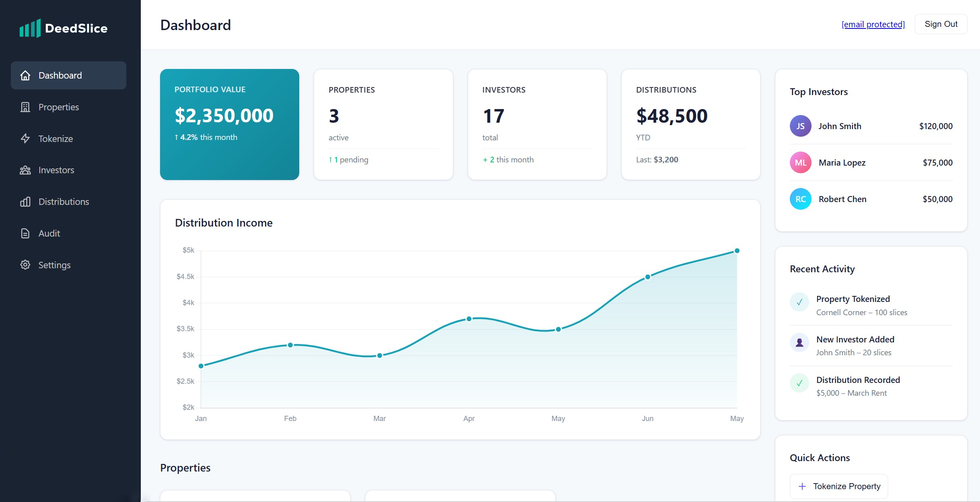Viewport: 980px width, 502px height.
Task: Click the Properties building icon
Action: coord(25,107)
